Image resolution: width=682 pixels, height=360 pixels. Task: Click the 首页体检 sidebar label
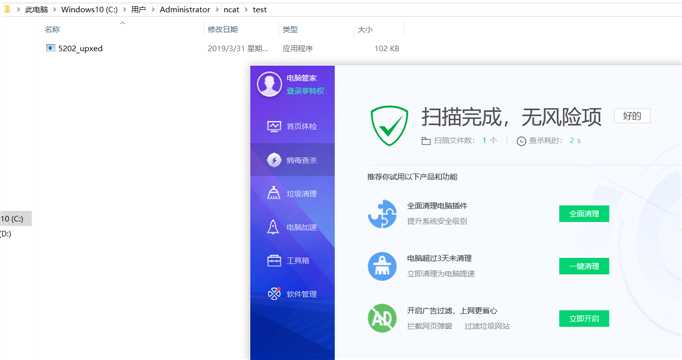(x=301, y=127)
